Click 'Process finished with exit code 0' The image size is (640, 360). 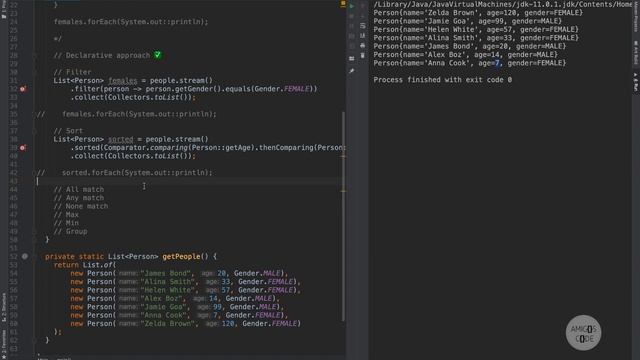442,80
